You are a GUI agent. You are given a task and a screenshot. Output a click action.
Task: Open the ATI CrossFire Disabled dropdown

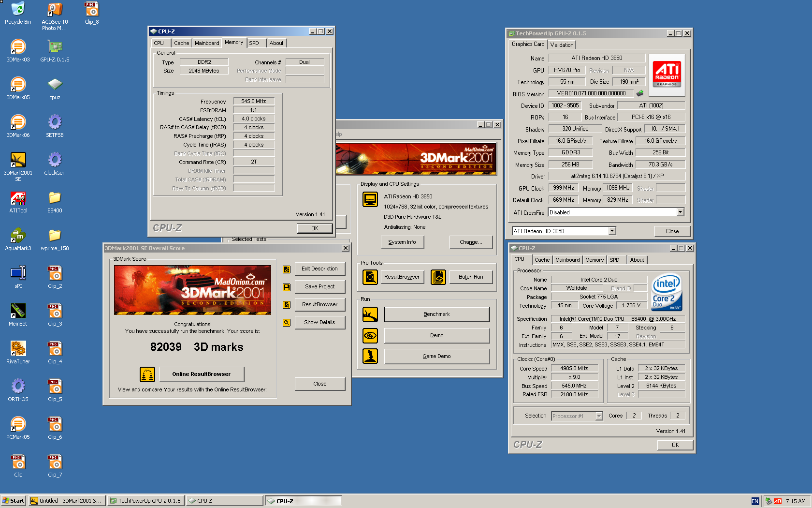(x=680, y=212)
